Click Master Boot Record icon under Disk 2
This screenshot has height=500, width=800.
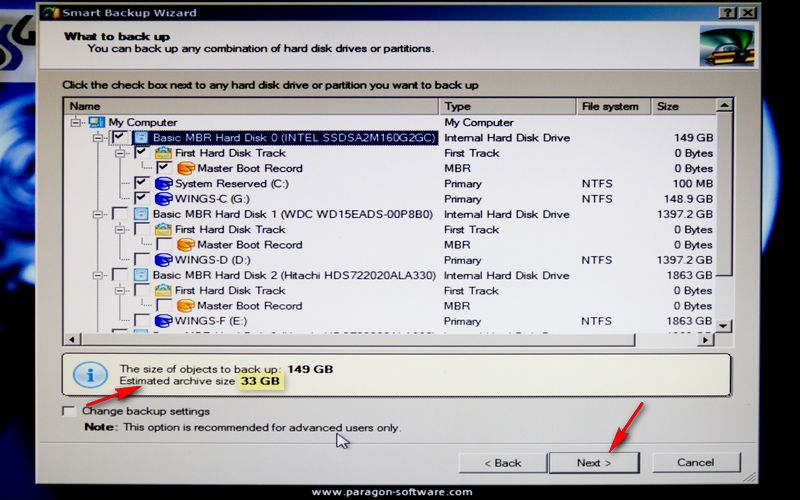coord(186,306)
